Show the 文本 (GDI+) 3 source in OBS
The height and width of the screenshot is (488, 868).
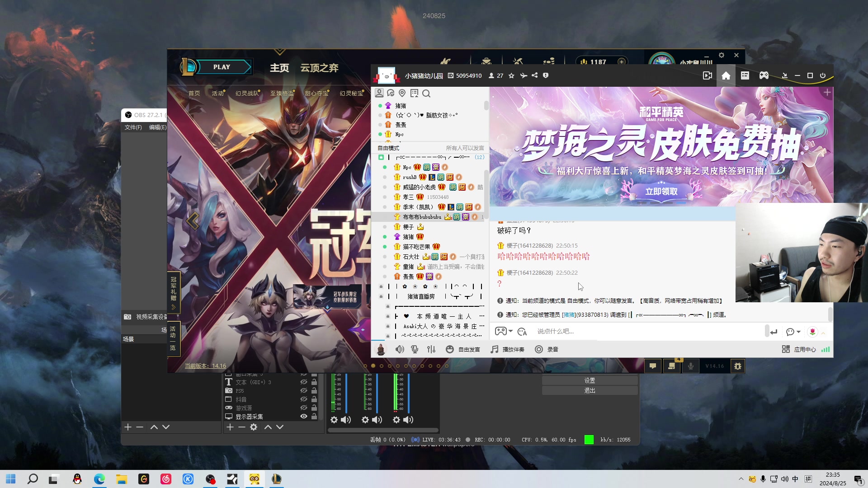click(304, 382)
